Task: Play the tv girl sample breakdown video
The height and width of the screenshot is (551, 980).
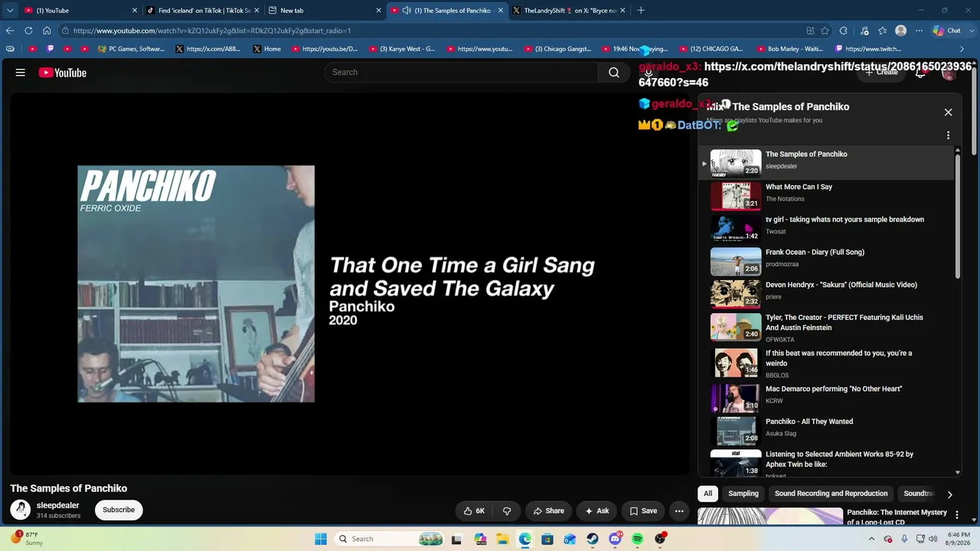Action: (827, 228)
